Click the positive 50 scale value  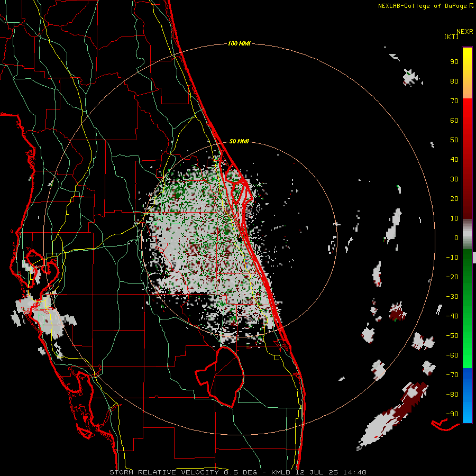454,140
